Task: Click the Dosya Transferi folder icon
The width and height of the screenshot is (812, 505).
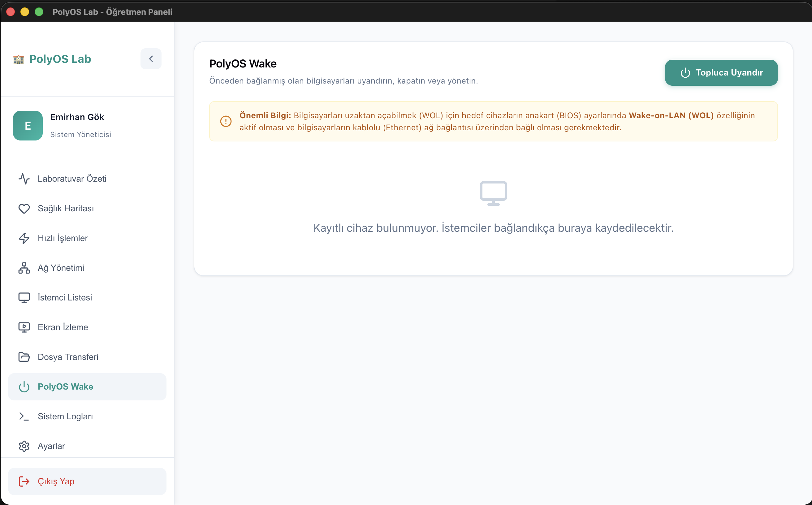Action: pos(24,357)
